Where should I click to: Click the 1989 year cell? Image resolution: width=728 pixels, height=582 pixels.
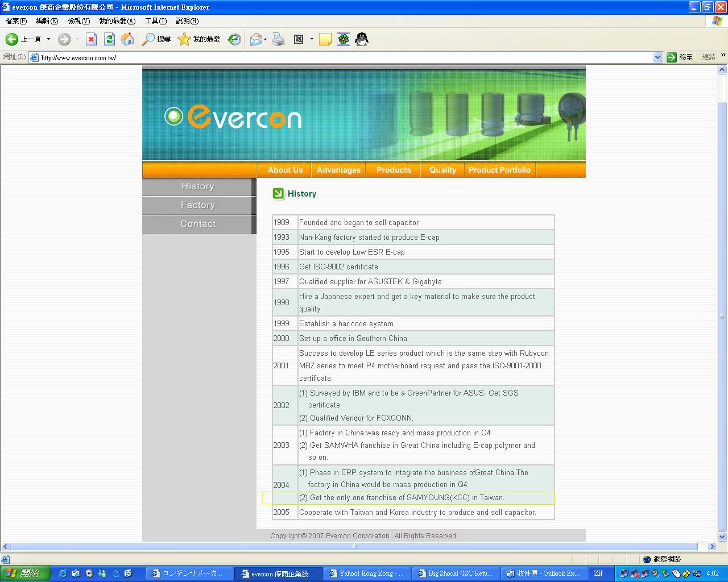tap(285, 223)
